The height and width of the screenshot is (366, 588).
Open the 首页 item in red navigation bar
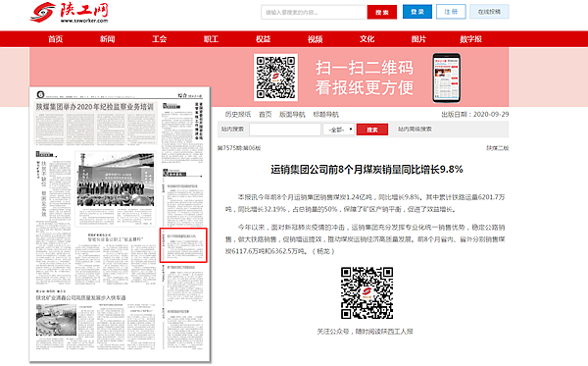(56, 39)
